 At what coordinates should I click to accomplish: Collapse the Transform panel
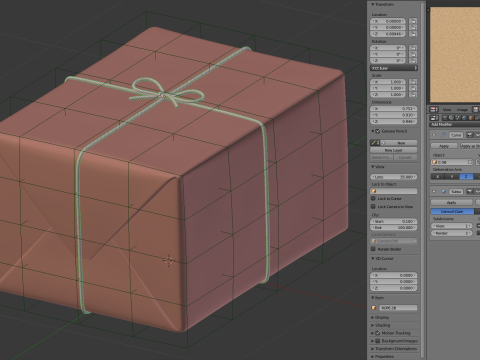click(373, 5)
